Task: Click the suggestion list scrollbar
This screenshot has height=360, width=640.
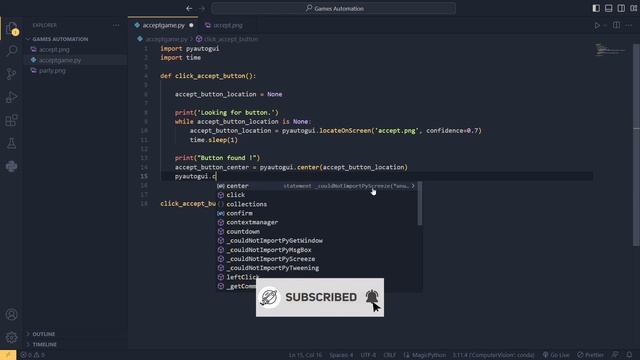Action: [x=420, y=204]
